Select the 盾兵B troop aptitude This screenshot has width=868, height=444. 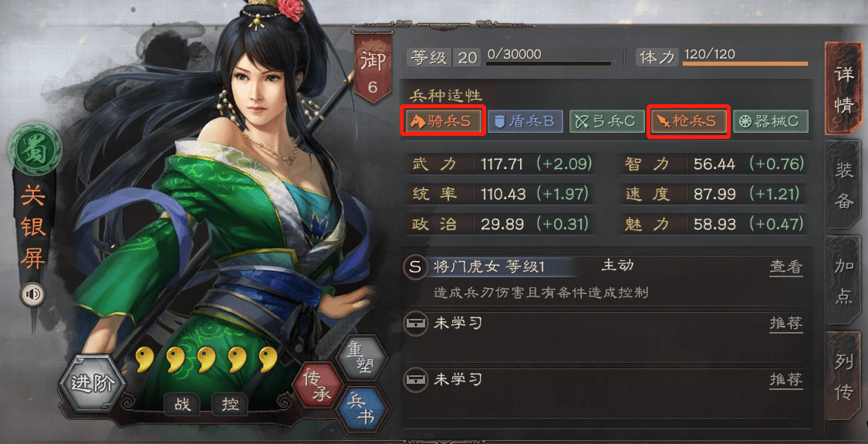tap(525, 121)
